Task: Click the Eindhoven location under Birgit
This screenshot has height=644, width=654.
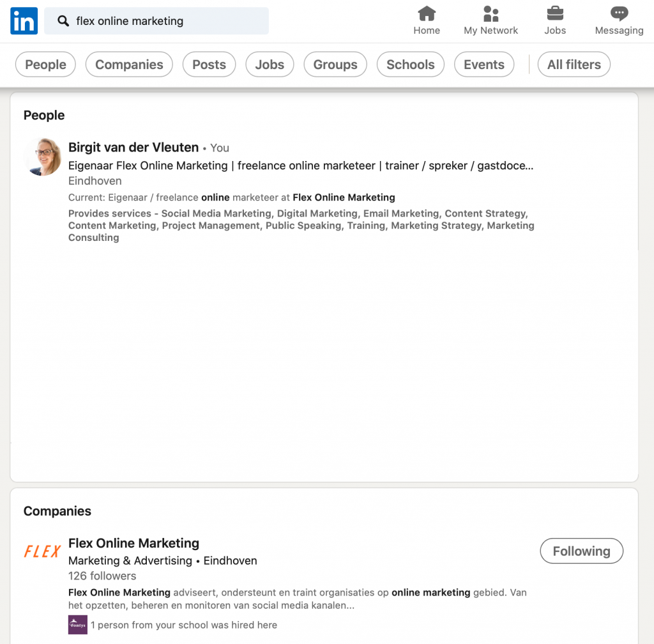Action: coord(95,181)
